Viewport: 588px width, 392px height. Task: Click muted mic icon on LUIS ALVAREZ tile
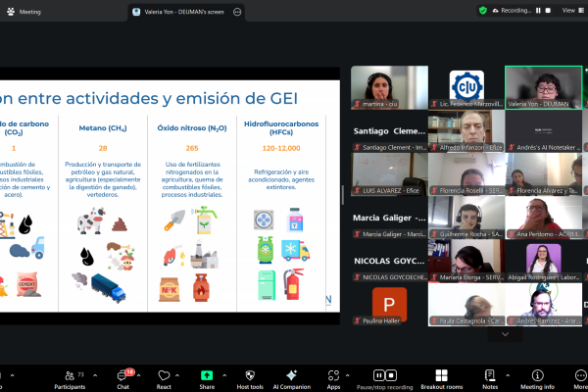358,190
